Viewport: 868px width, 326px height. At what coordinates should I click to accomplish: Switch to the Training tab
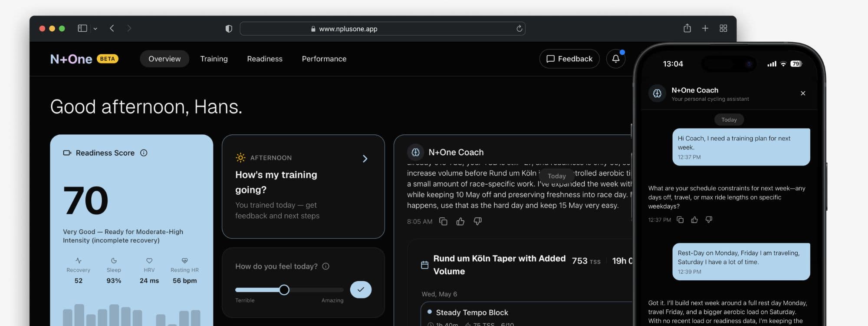tap(214, 59)
